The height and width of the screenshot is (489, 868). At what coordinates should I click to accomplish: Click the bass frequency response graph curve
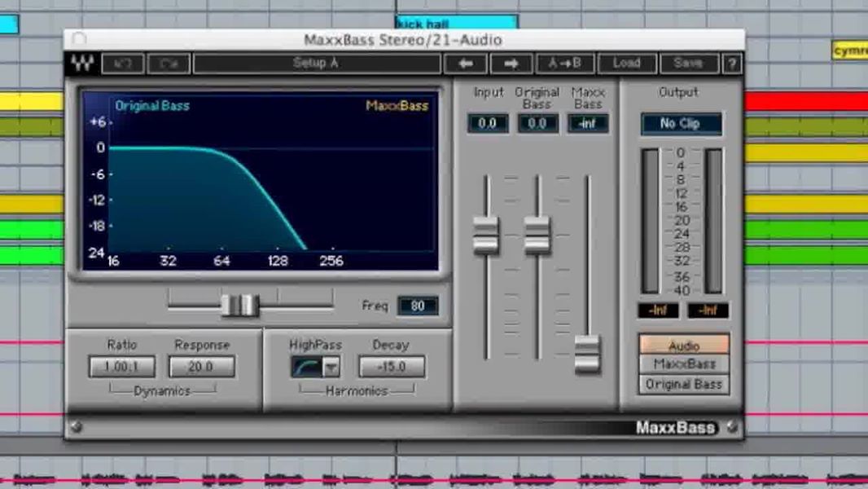pyautogui.click(x=208, y=198)
